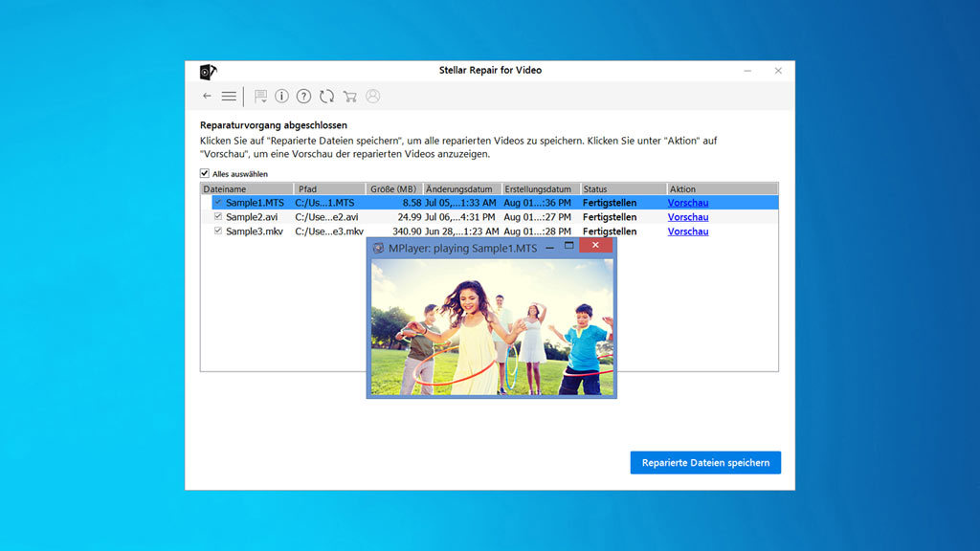Close the Stellar Repair for Video window
980x551 pixels.
(x=778, y=71)
